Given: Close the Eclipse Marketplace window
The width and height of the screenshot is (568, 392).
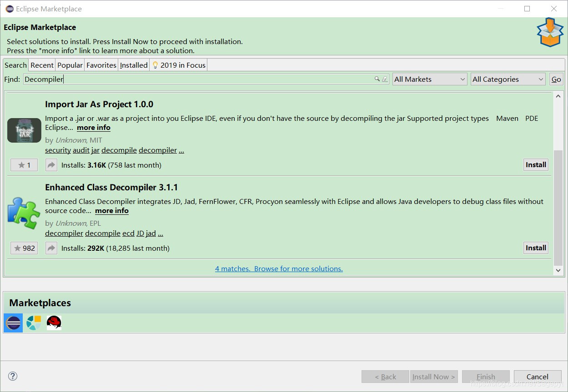Looking at the screenshot, I should coord(554,9).
